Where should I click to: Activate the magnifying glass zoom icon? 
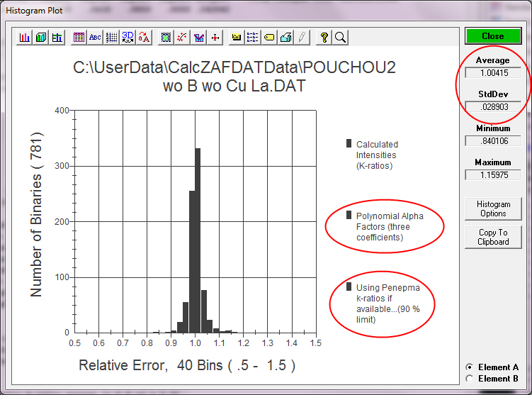340,37
